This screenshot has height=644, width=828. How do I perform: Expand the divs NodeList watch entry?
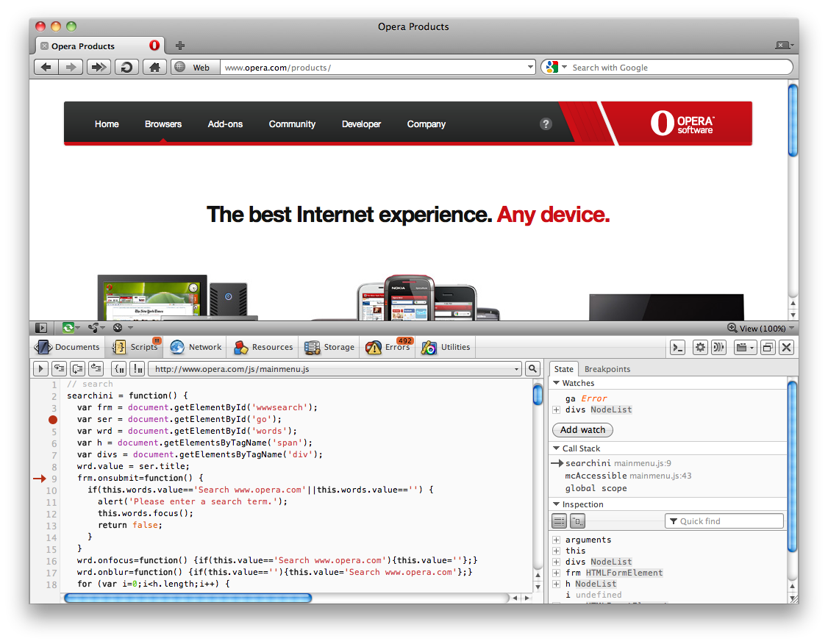coord(557,410)
